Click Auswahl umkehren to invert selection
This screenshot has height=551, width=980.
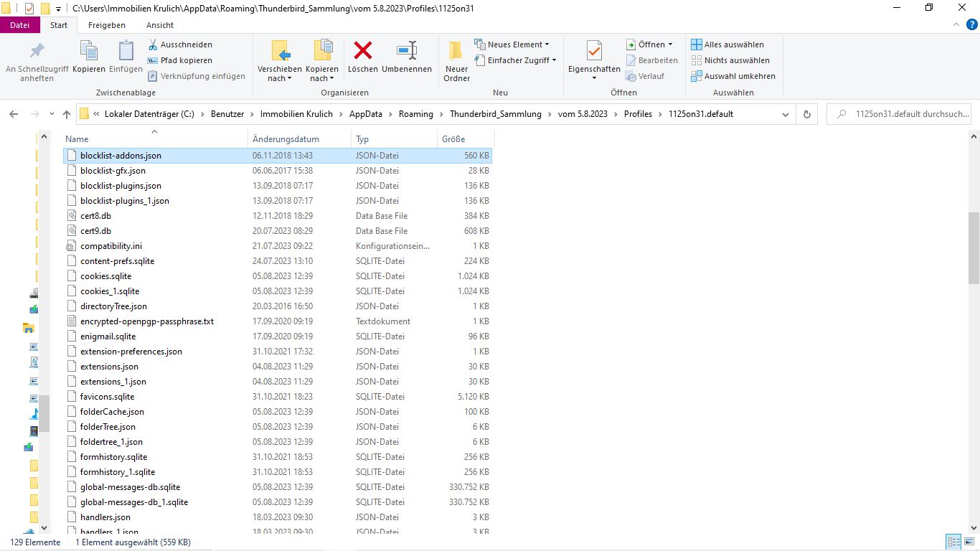click(732, 76)
